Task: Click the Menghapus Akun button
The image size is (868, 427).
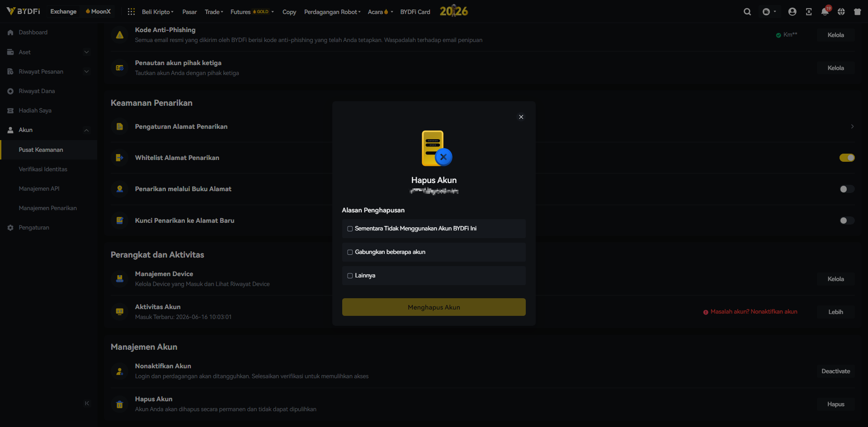Action: pos(434,307)
